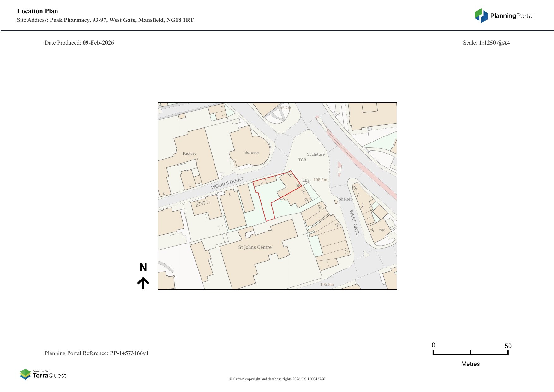
Task: Click the WEST GATE road label
Action: 354,222
